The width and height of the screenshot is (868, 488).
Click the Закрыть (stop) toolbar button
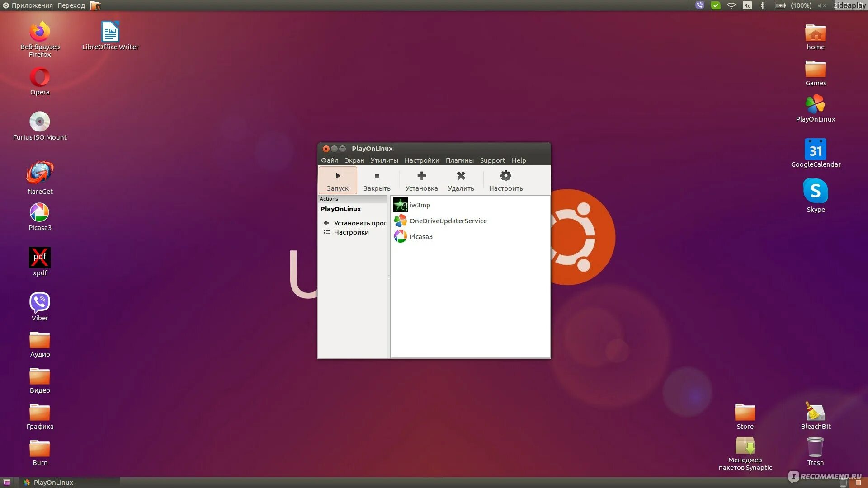click(x=377, y=181)
